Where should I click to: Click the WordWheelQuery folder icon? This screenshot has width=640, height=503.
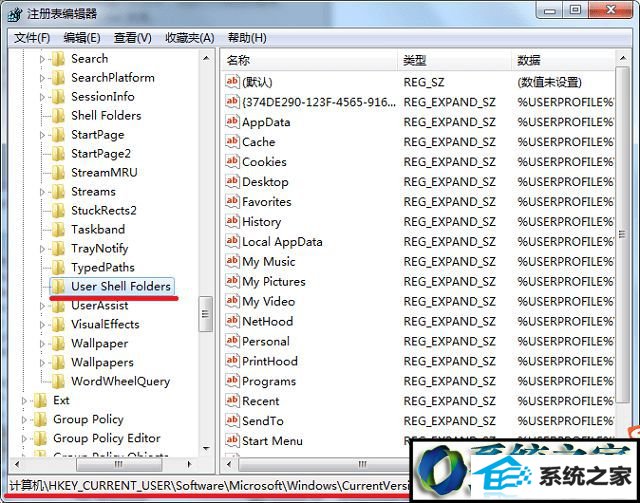[x=58, y=382]
